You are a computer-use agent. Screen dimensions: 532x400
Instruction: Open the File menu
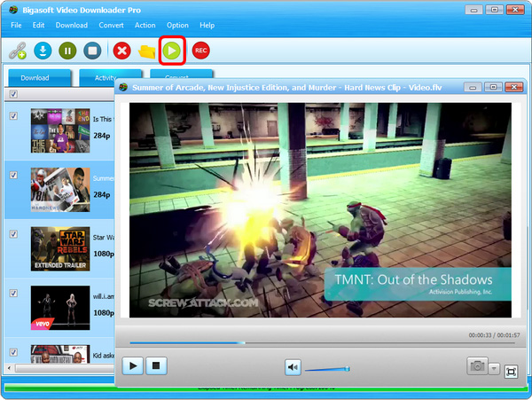tap(16, 25)
